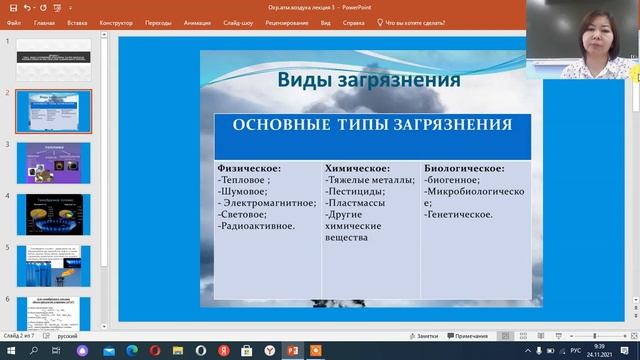This screenshot has width=640, height=360.
Task: Select slide 2 thumbnail with pollution types
Action: pos(53,111)
